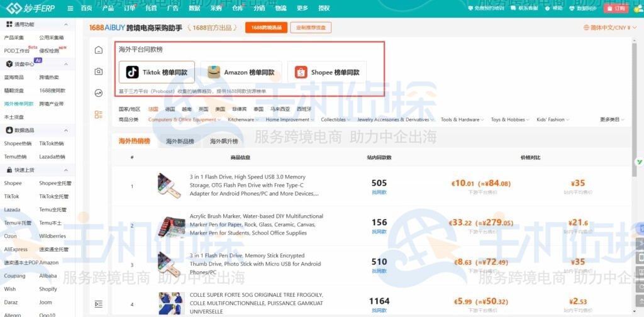Click the 货盘中心 cube icon
The image size is (644, 317).
(9, 64)
